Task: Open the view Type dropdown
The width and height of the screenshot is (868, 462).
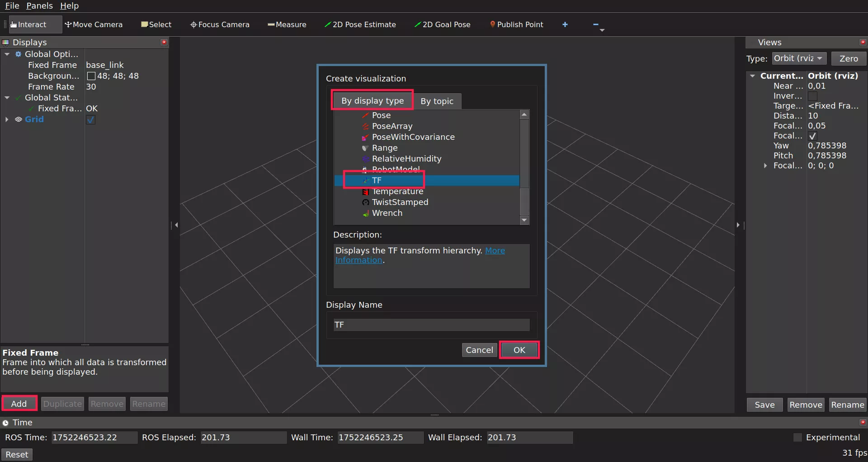Action: click(799, 58)
